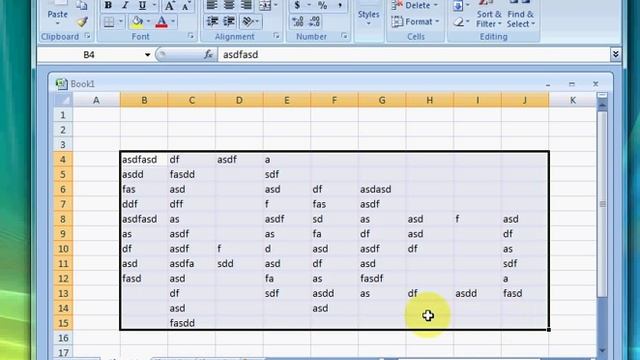Select cell G12 containing fasdf
The width and height of the screenshot is (640, 360).
(382, 278)
